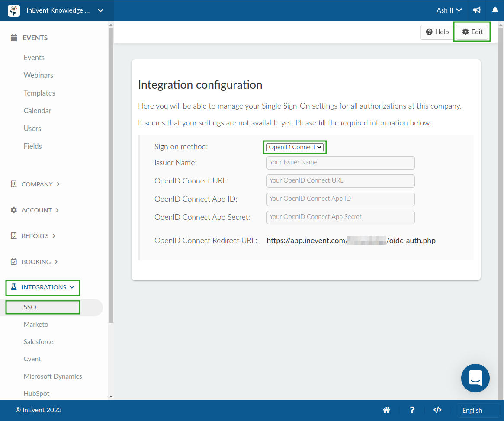Open the live chat bubble
This screenshot has height=421, width=504.
475,378
